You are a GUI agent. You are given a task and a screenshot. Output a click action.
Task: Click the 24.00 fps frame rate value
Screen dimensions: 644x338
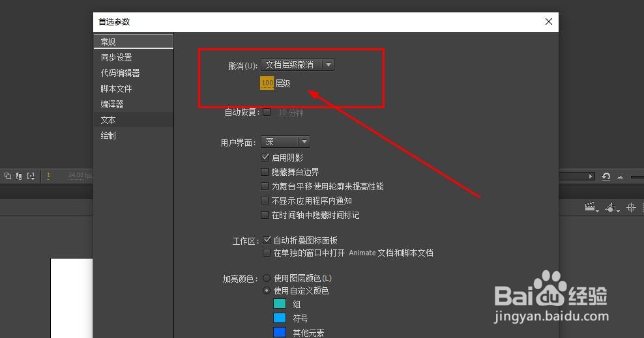point(80,176)
